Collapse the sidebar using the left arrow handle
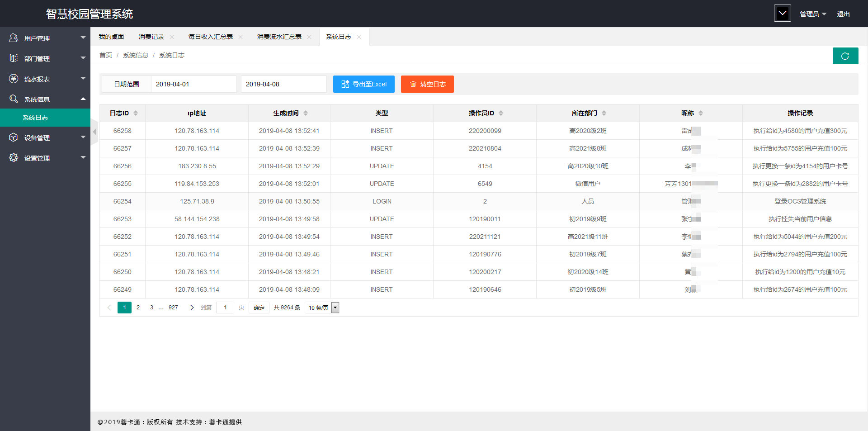 (94, 132)
